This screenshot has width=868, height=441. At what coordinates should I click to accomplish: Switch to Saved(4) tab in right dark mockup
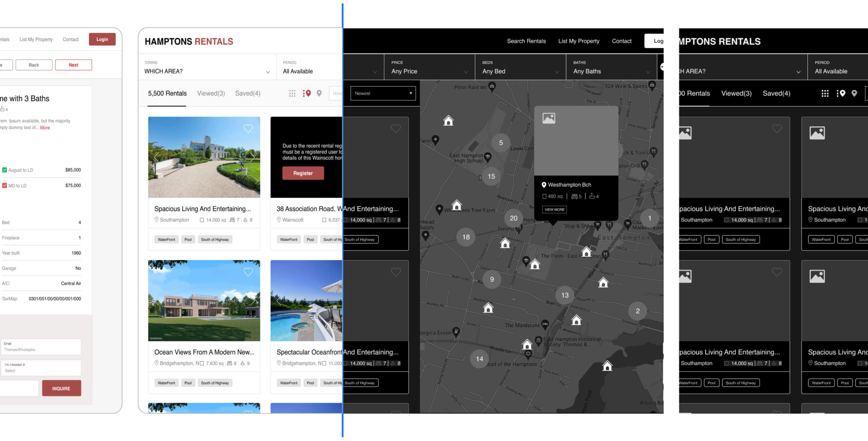[776, 93]
